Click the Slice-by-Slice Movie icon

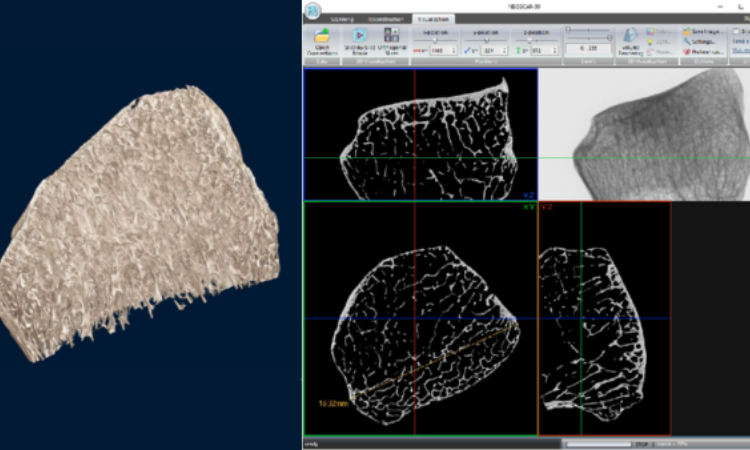pos(359,35)
